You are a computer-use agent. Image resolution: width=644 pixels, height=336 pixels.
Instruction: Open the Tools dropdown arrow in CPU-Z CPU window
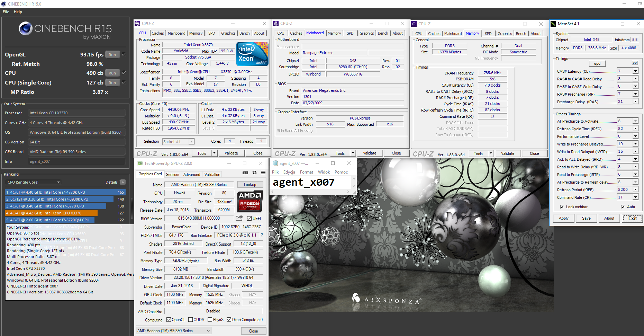214,153
